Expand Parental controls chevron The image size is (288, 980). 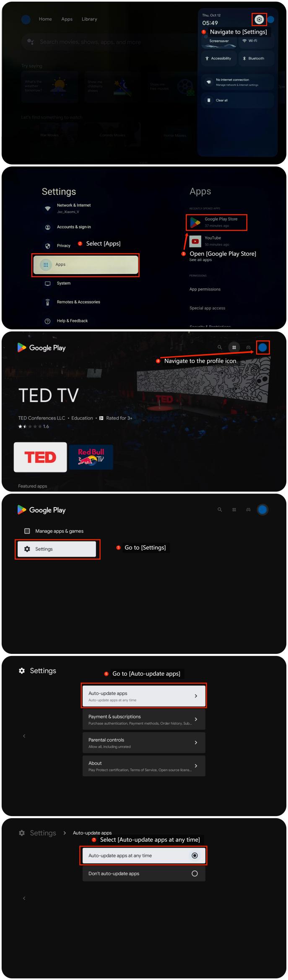(196, 742)
